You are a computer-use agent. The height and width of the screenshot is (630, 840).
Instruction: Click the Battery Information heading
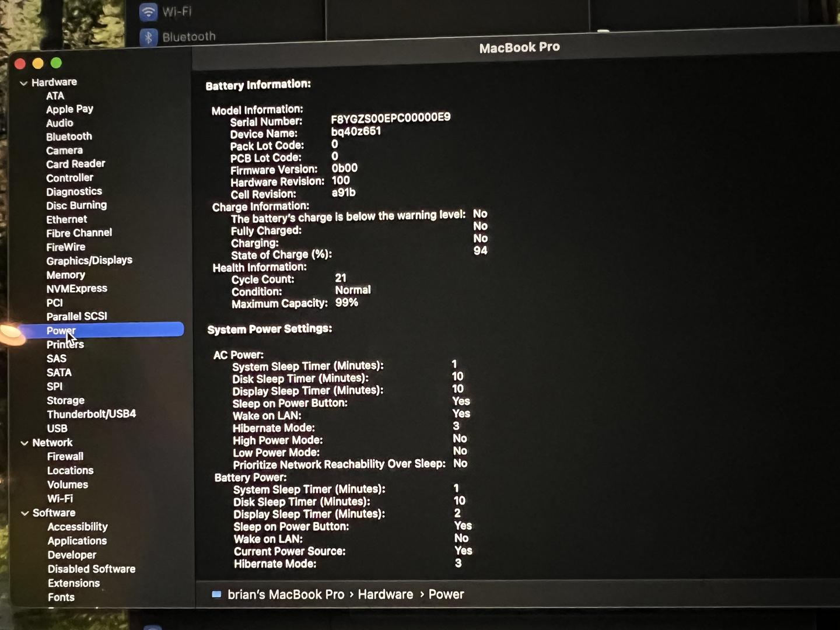pos(258,85)
